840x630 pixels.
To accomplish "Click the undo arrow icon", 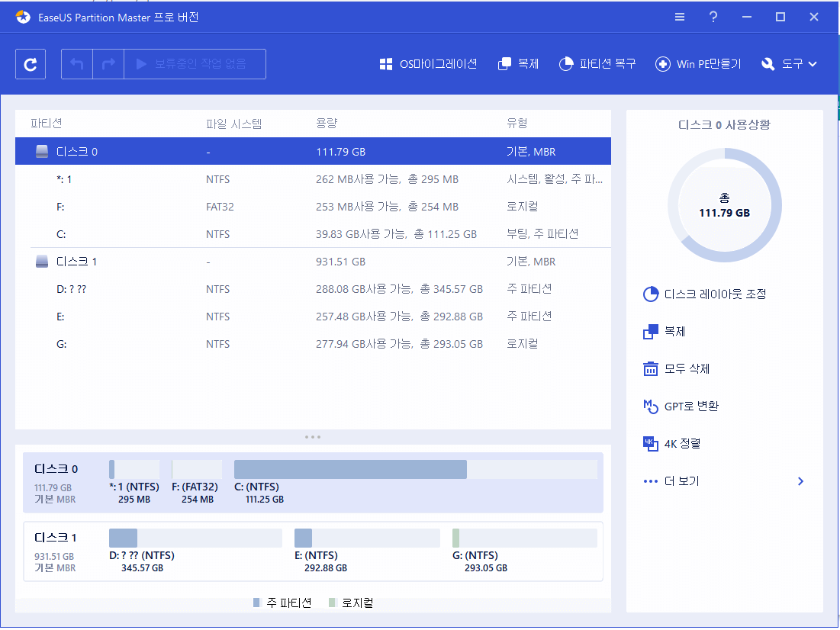I will tap(76, 64).
